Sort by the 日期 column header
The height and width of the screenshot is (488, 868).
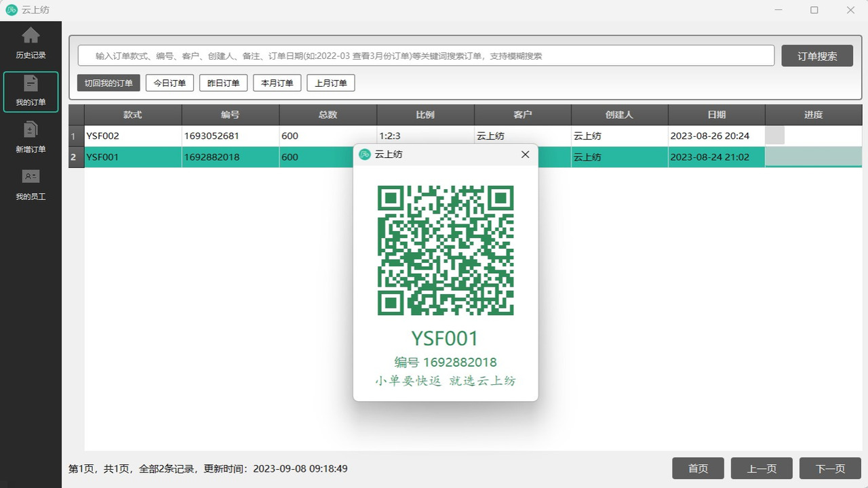[716, 115]
